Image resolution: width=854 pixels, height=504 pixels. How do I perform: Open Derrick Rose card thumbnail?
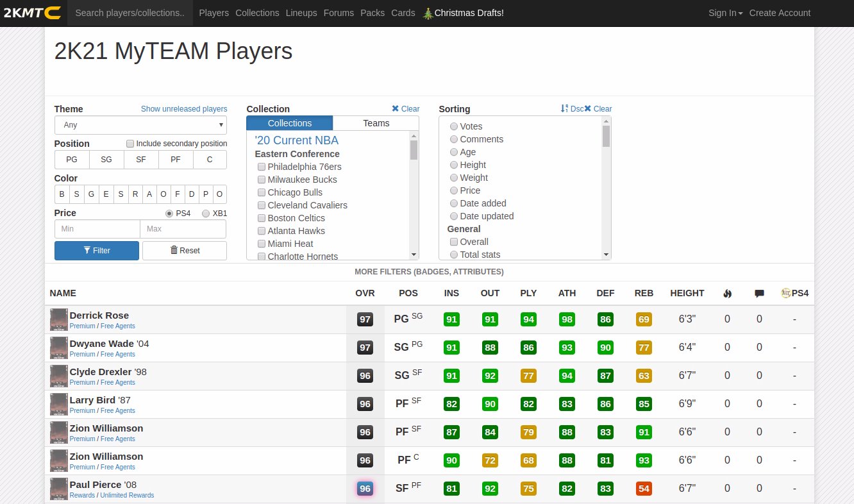59,320
